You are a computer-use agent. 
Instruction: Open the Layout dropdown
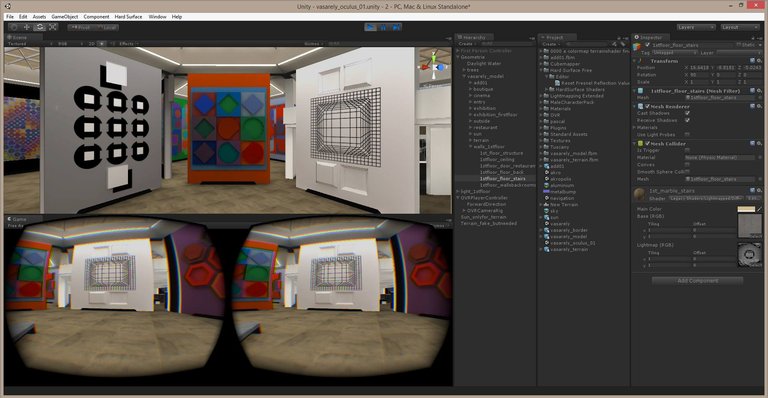click(740, 27)
